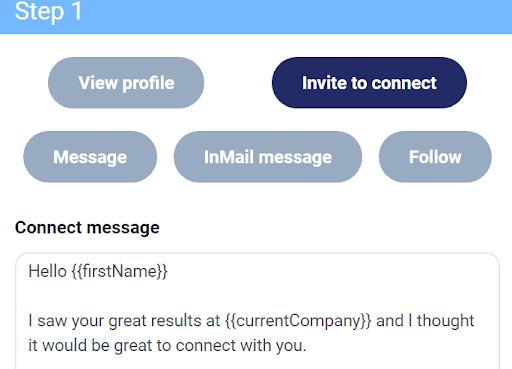Switch step action to Message

[x=90, y=157]
